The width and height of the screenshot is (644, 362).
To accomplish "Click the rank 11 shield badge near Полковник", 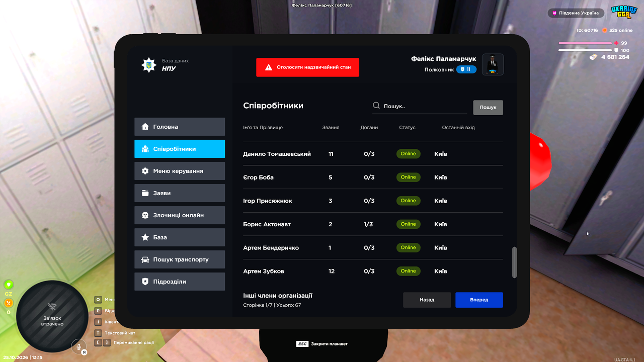I will click(x=466, y=69).
